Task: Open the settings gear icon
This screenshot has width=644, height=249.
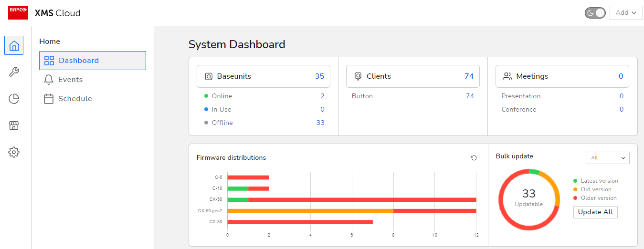Action: coord(14,152)
